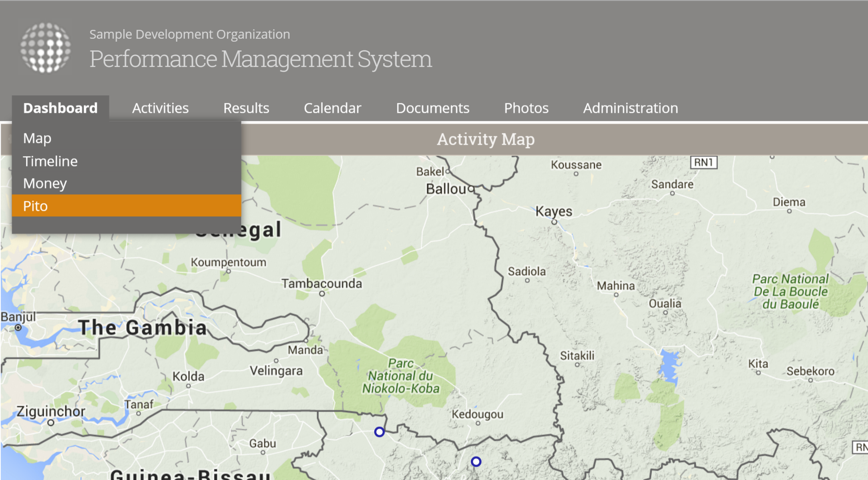Switch to the Documents tab
The width and height of the screenshot is (868, 480).
coord(432,108)
